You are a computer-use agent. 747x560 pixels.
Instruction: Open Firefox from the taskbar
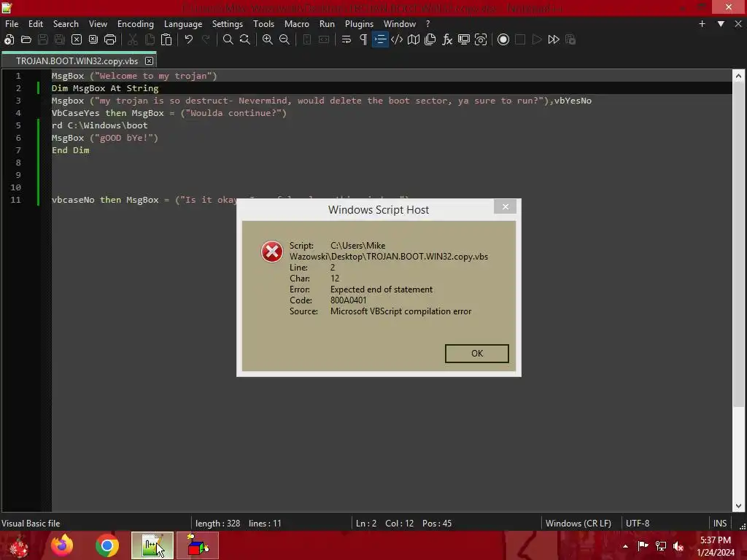point(62,545)
